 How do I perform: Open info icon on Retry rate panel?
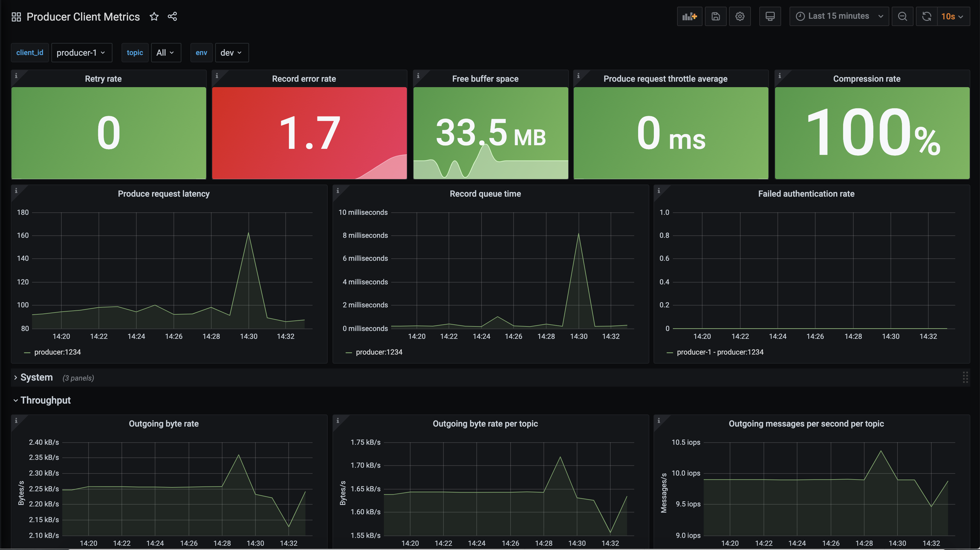pos(16,76)
